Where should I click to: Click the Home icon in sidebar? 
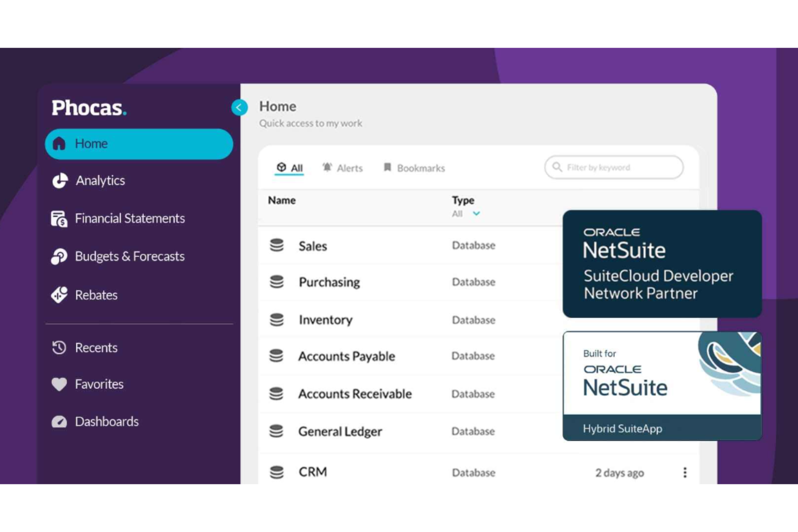click(x=59, y=143)
